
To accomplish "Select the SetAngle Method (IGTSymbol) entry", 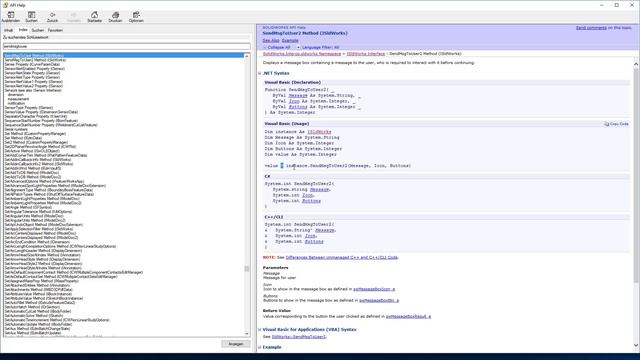I will 28,207.
